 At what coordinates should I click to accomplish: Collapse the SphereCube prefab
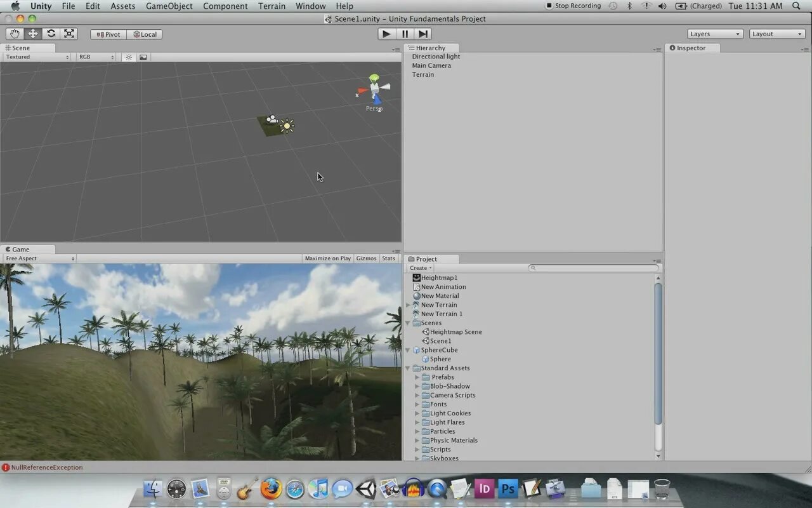(409, 350)
